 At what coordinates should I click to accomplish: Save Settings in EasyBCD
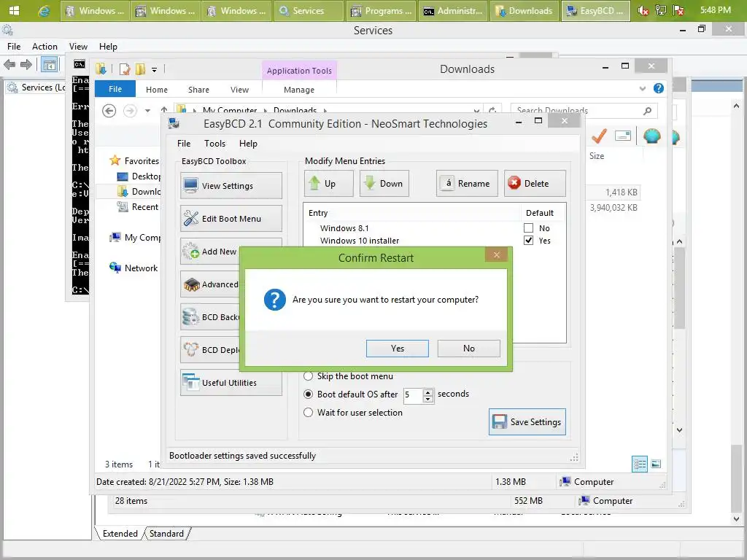527,422
